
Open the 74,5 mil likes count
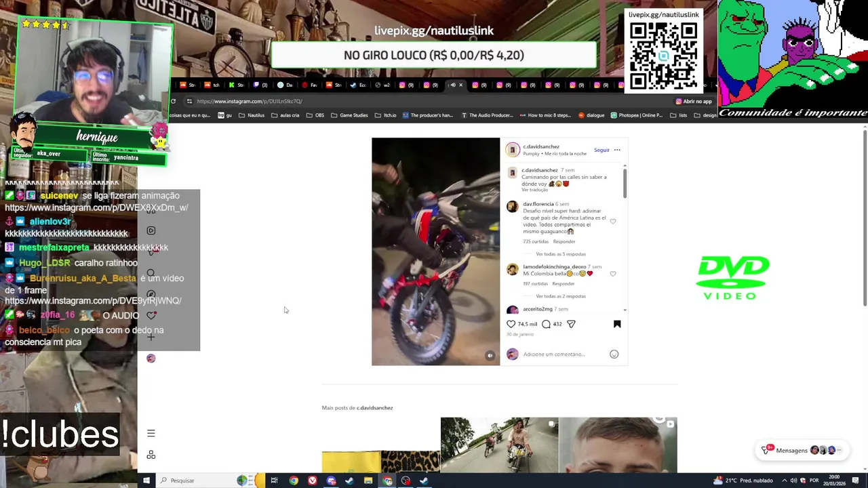click(x=528, y=324)
